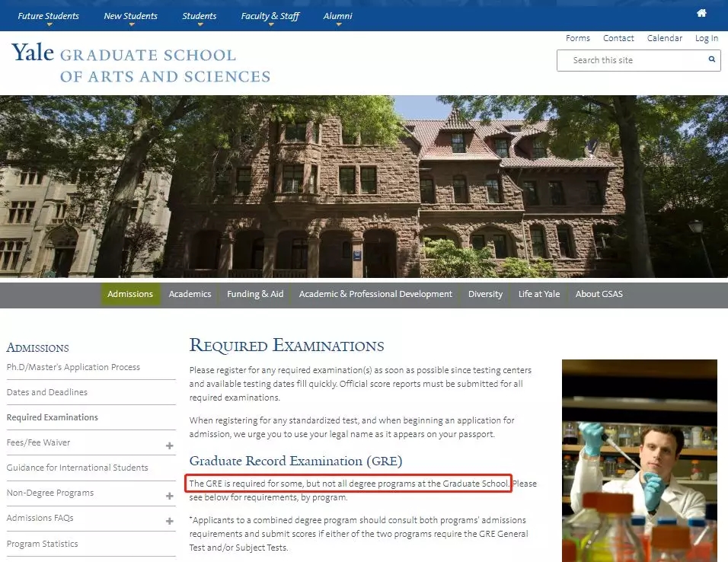The width and height of the screenshot is (728, 562).
Task: Open the Forms link
Action: tap(578, 38)
